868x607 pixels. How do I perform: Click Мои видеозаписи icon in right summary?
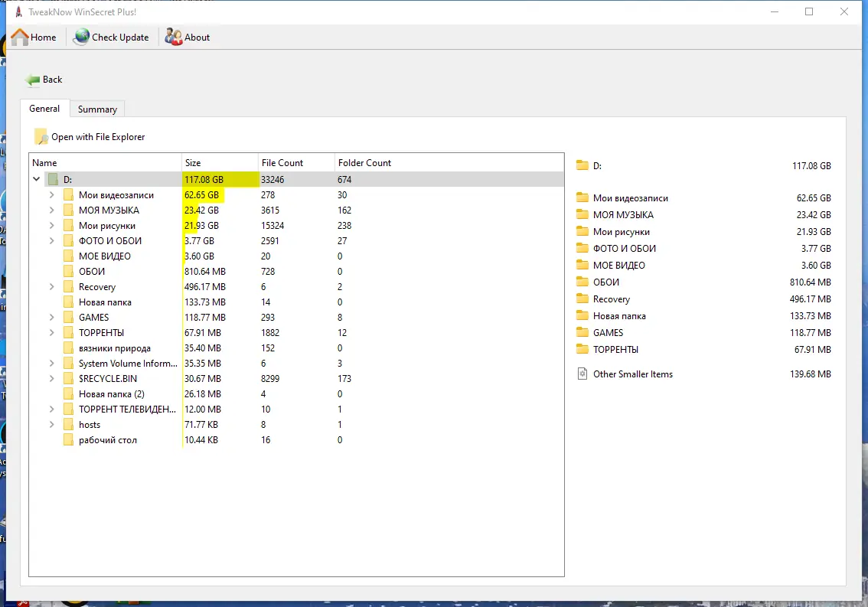point(582,197)
